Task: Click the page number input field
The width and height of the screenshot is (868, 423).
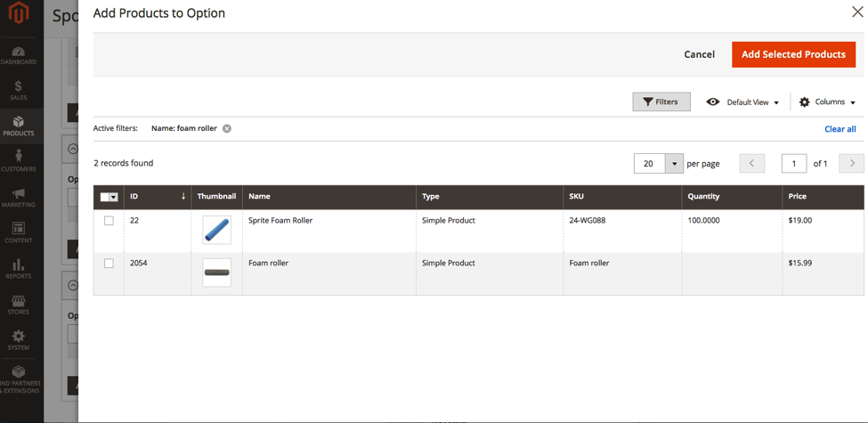Action: 793,164
